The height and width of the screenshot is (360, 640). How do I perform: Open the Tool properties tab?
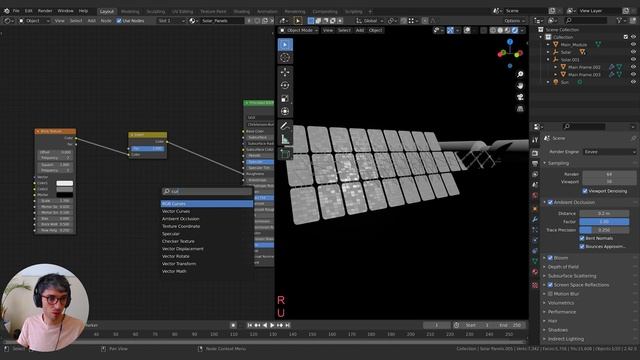click(x=535, y=140)
